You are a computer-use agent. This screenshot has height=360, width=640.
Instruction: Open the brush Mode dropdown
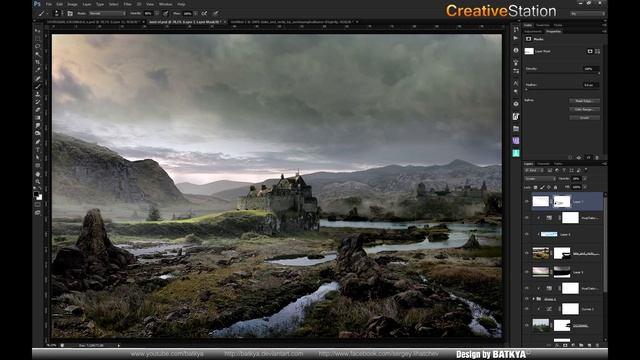(107, 13)
